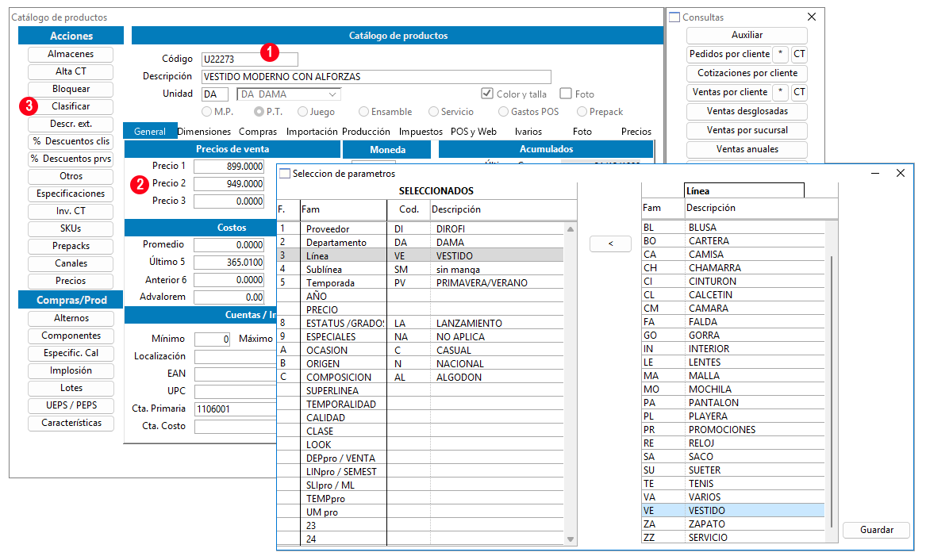Open the Clasificar action
The width and height of the screenshot is (926, 560).
click(71, 106)
